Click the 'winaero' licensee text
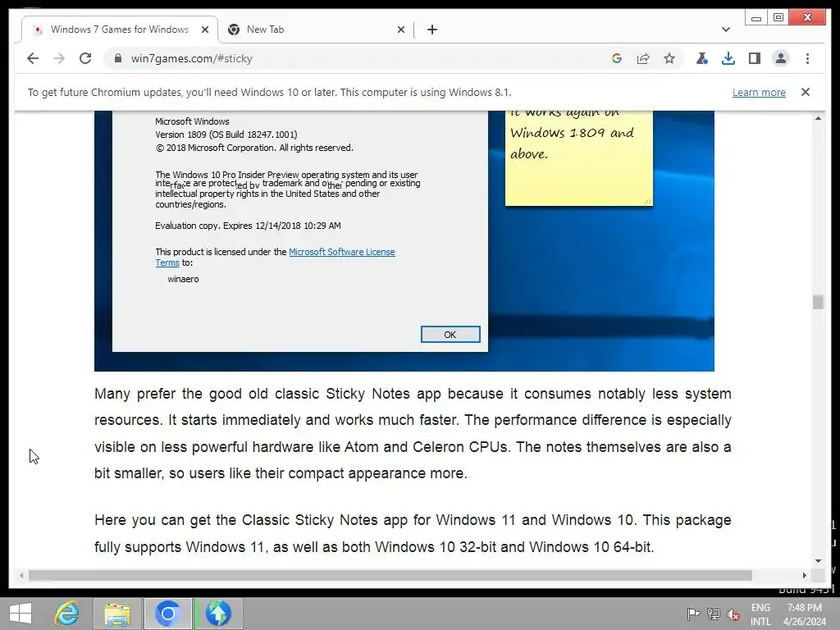Screen dimensions: 840x630 click(x=183, y=279)
